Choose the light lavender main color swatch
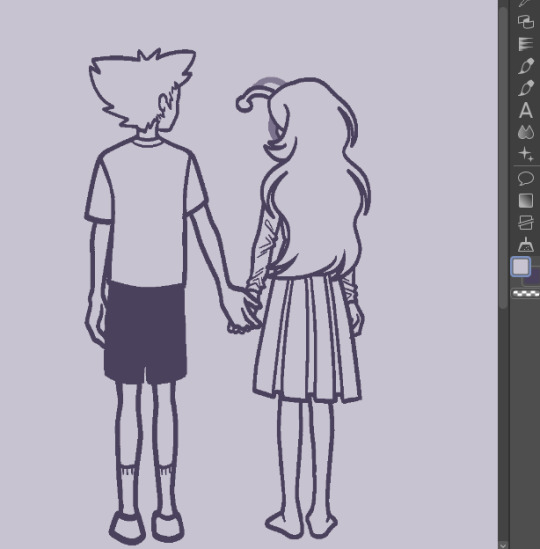 click(521, 267)
